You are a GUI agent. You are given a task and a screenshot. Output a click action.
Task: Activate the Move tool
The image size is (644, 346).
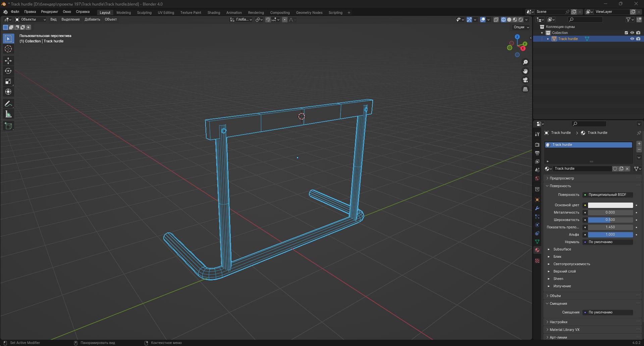[x=8, y=61]
